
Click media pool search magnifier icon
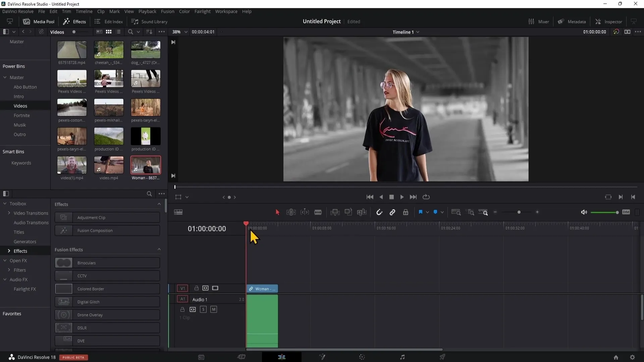point(130,32)
